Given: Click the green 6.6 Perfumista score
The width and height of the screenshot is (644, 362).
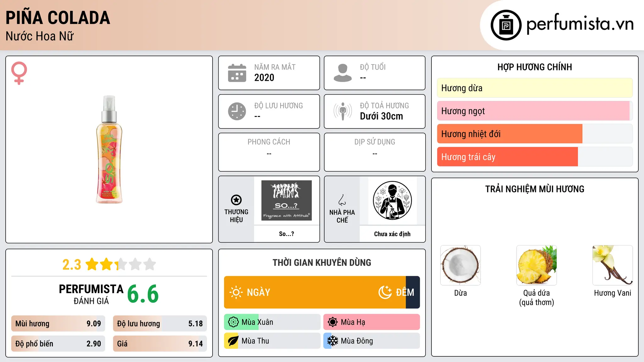Looking at the screenshot, I should 143,294.
